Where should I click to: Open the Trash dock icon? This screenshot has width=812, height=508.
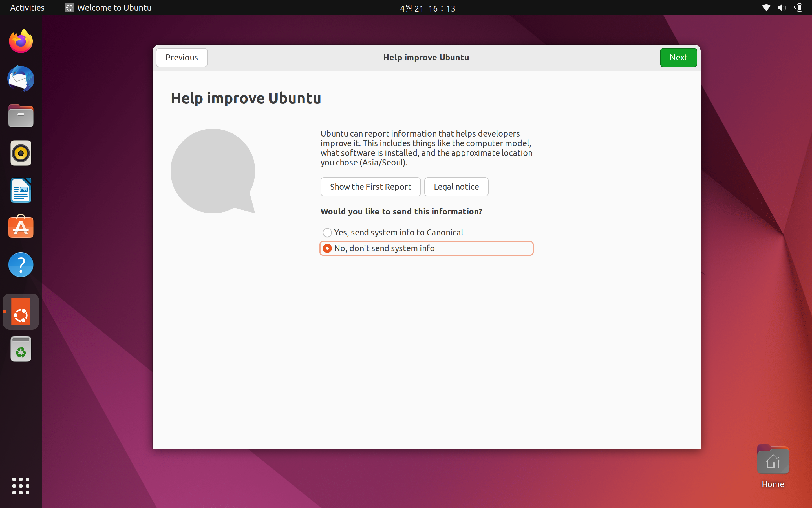coord(21,349)
